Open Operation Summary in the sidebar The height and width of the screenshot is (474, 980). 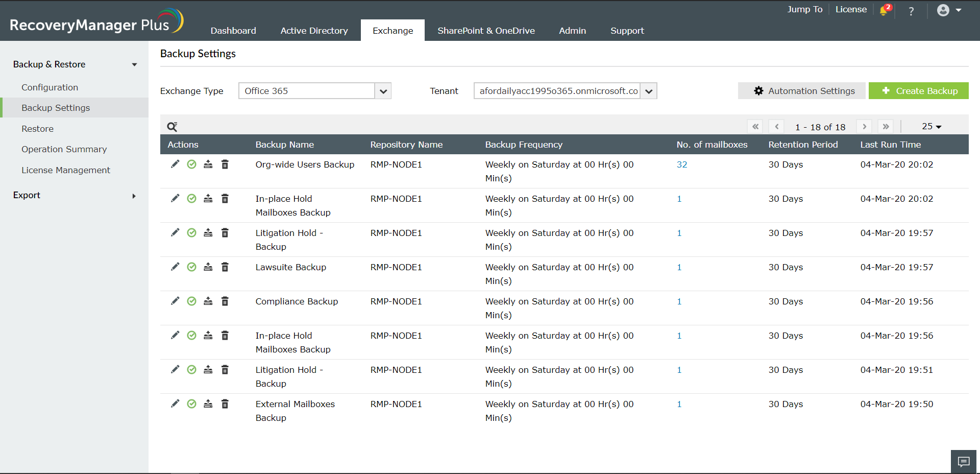64,149
